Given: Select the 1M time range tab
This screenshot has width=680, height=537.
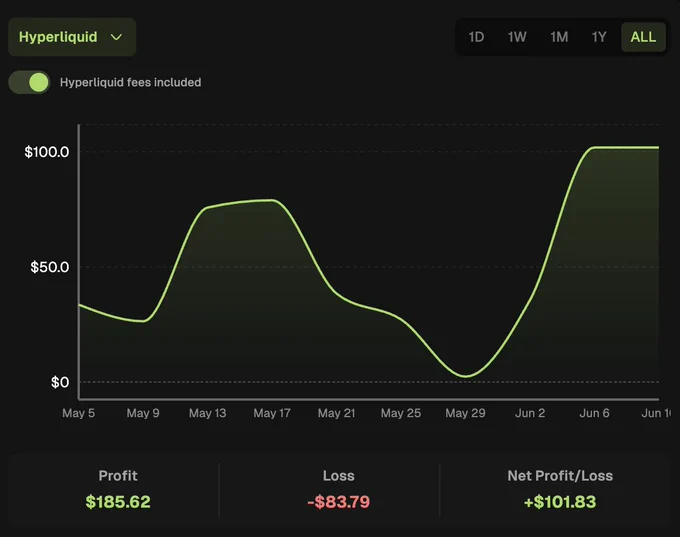Looking at the screenshot, I should click(x=559, y=37).
